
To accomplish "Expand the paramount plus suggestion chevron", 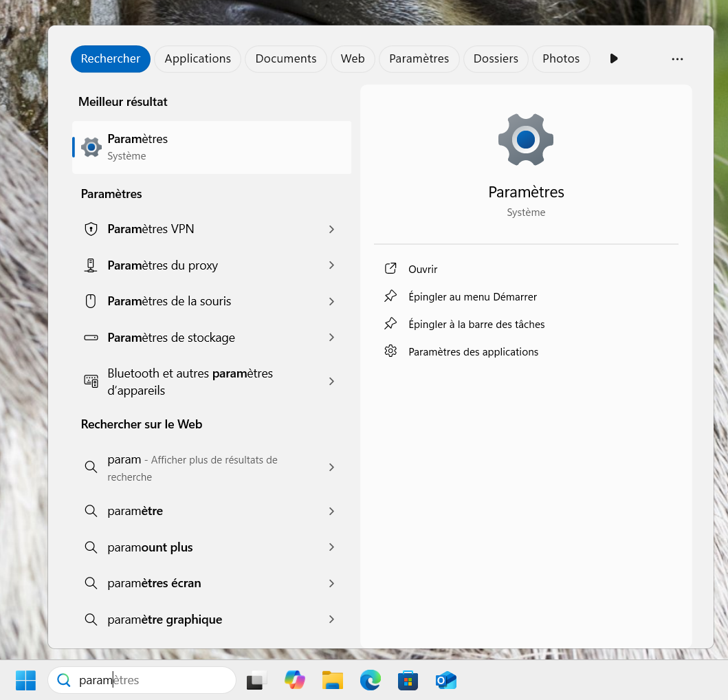I will tap(331, 547).
